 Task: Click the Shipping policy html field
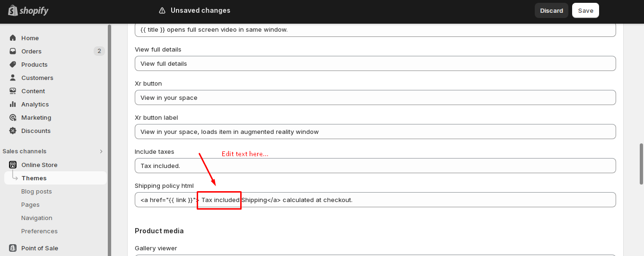click(375, 200)
